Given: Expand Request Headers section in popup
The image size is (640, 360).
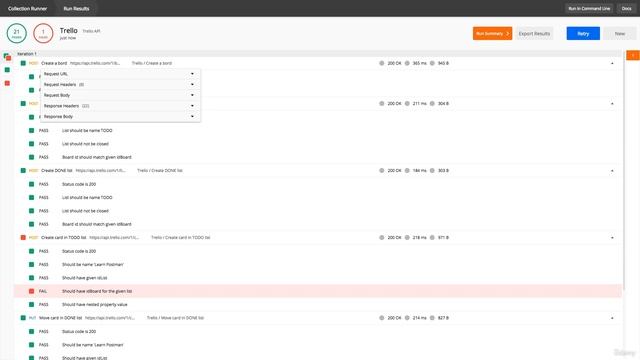Looking at the screenshot, I should pos(120,84).
